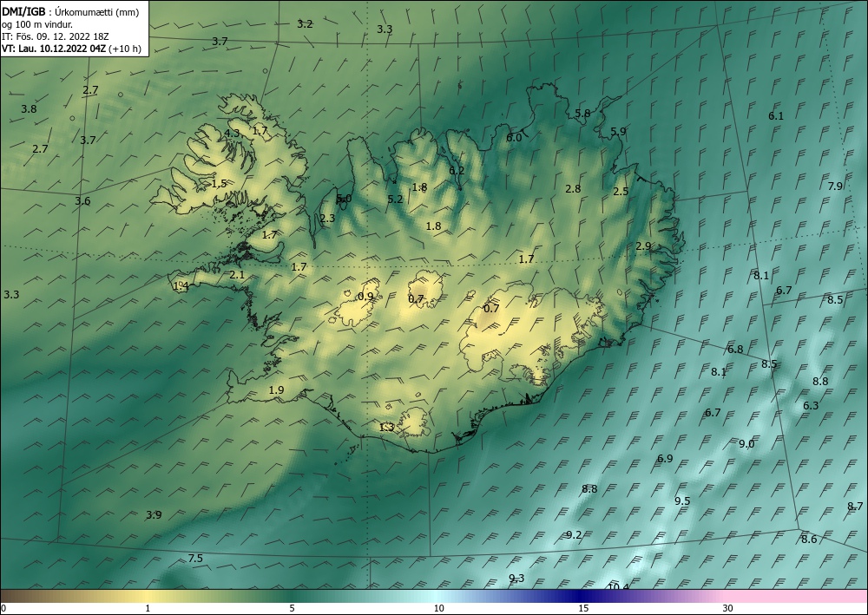The width and height of the screenshot is (868, 615).
Task: Click the 7.9 map value
Action: (835, 186)
